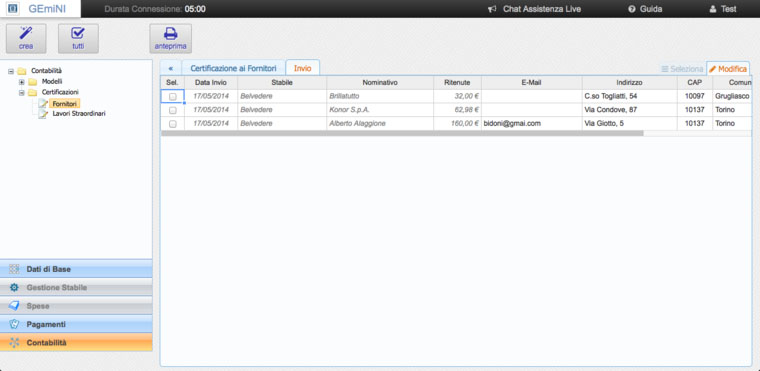Click the Seleziona button
Image resolution: width=760 pixels, height=371 pixels.
click(682, 69)
